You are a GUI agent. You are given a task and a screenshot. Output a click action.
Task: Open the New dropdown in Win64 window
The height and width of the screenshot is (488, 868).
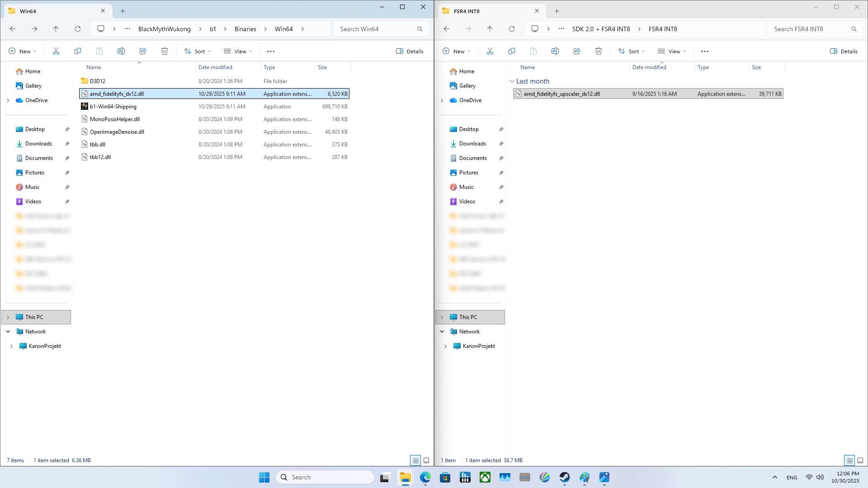pyautogui.click(x=23, y=51)
